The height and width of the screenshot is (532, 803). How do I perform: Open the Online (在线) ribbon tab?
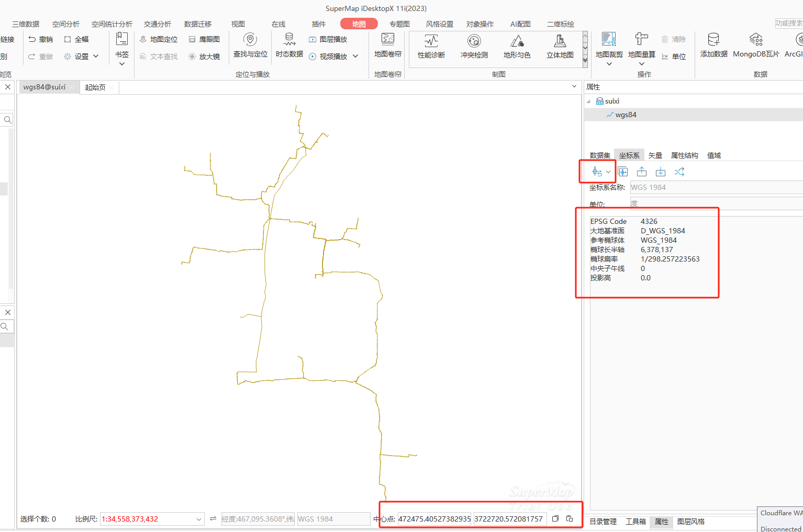pyautogui.click(x=278, y=24)
